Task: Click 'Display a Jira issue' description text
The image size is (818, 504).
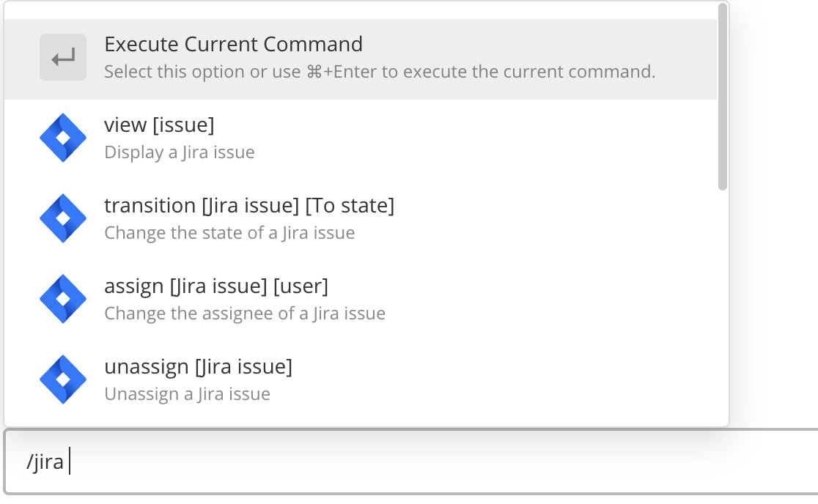Action: (180, 152)
